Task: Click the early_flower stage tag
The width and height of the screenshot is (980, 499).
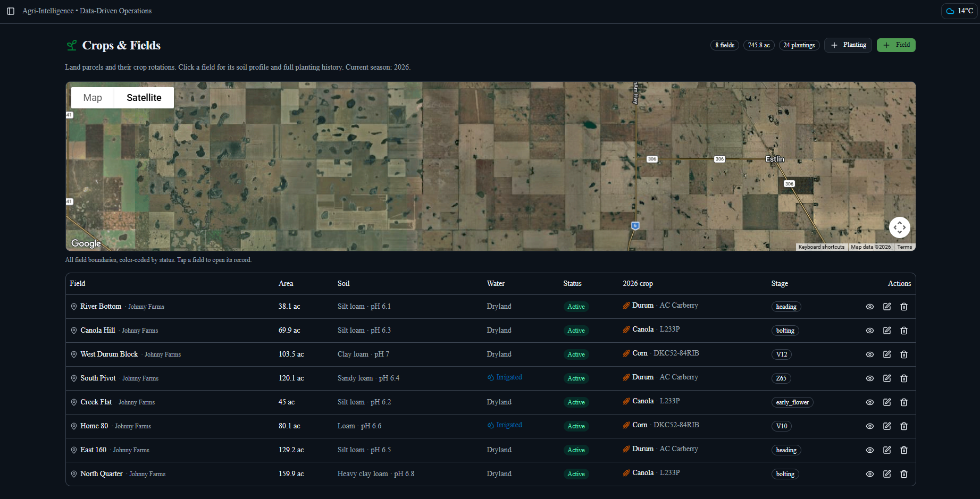Action: pos(792,402)
